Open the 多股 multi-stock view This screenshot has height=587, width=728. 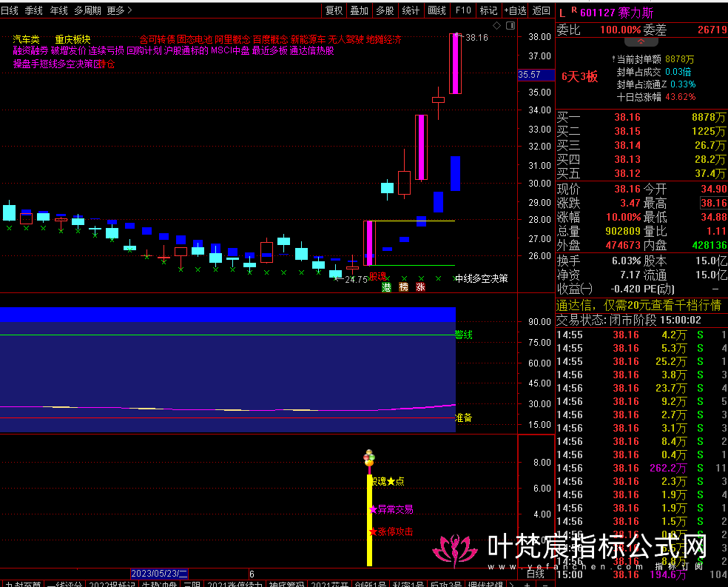tap(385, 10)
